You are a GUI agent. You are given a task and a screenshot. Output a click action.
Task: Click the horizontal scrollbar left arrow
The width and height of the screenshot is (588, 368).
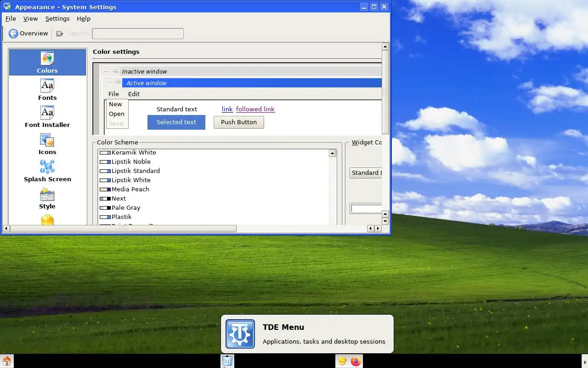click(x=6, y=228)
